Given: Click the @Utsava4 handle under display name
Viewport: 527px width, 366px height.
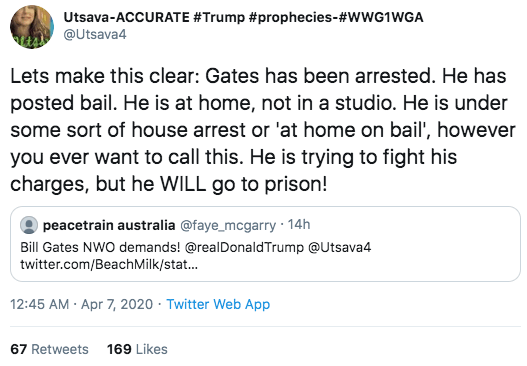Looking at the screenshot, I should (95, 35).
